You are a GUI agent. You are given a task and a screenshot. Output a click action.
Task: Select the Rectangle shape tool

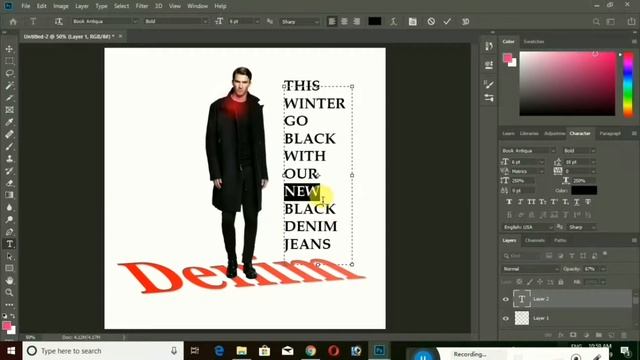[x=9, y=268]
